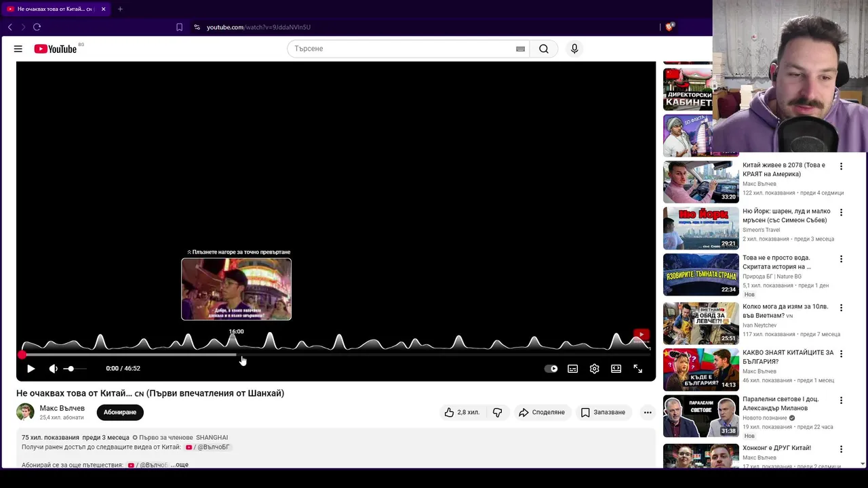Click the search magnifier button

pyautogui.click(x=544, y=49)
